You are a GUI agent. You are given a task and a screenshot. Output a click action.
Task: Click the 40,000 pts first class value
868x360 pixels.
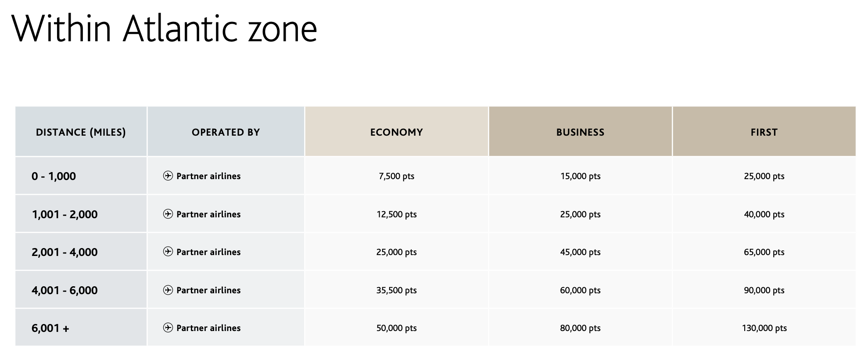point(764,214)
